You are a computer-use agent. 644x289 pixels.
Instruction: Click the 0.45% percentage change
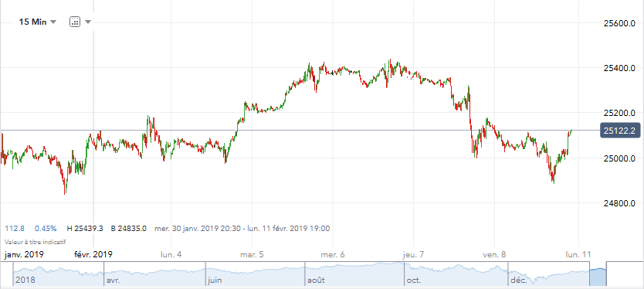point(46,228)
